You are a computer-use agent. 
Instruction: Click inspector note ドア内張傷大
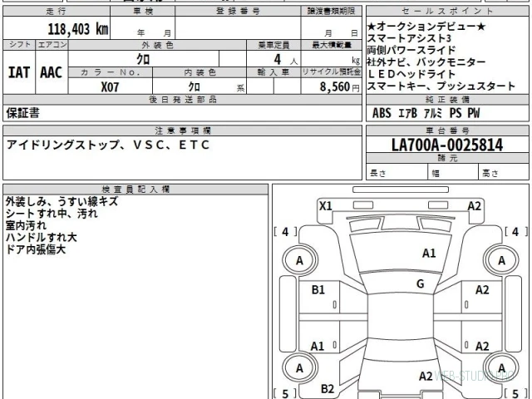pyautogui.click(x=35, y=249)
